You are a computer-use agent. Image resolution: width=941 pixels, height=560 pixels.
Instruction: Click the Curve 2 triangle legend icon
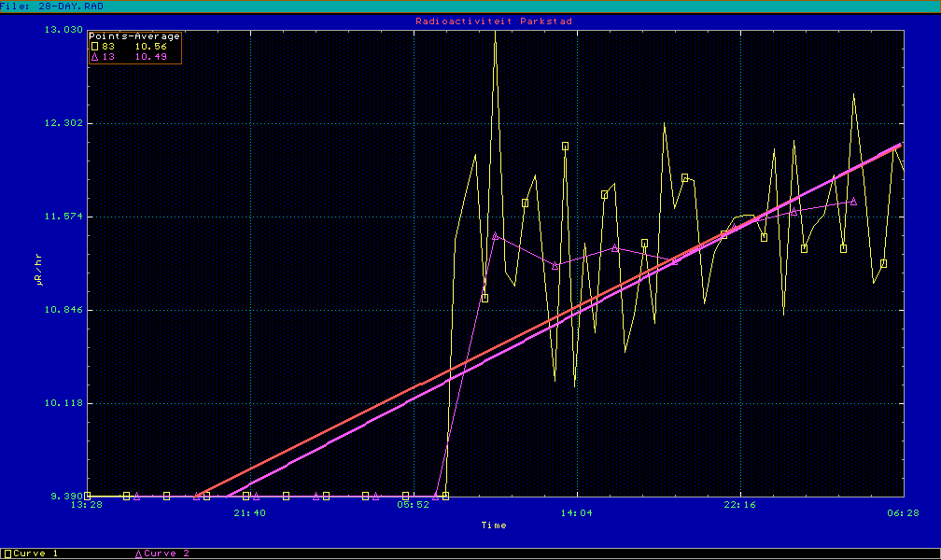[x=139, y=553]
